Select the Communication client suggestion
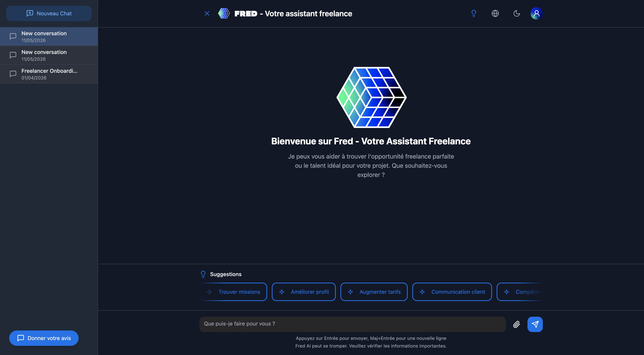The image size is (644, 355). point(452,292)
